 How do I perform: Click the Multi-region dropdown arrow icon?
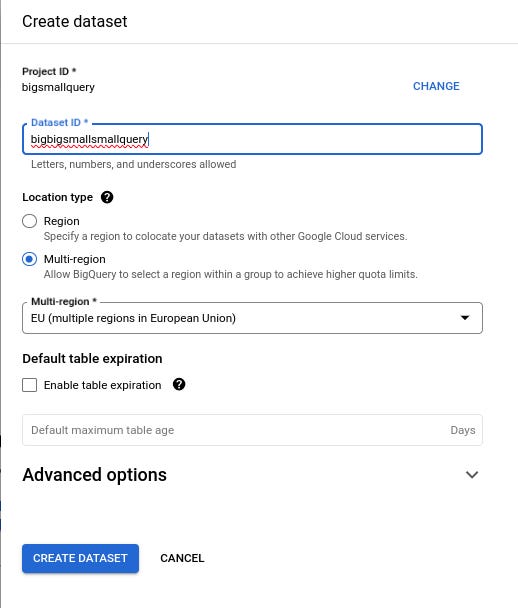464,318
